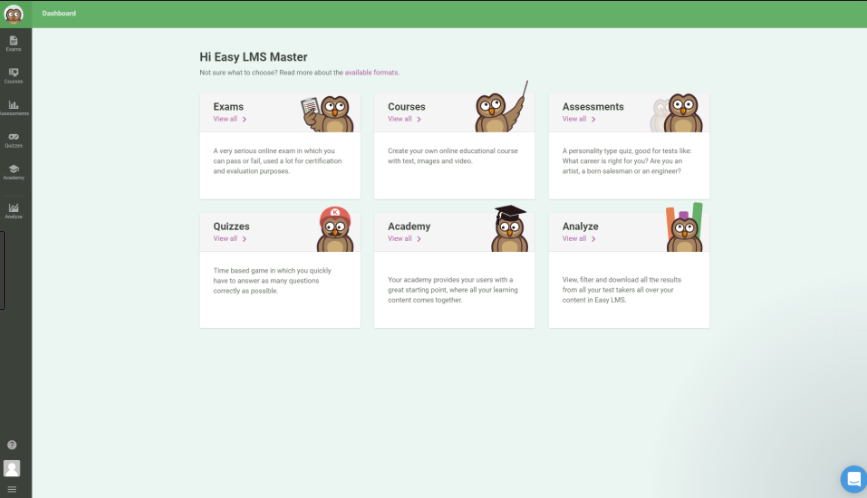Open Academy from the left sidebar
This screenshot has width=867, height=498.
point(13,172)
